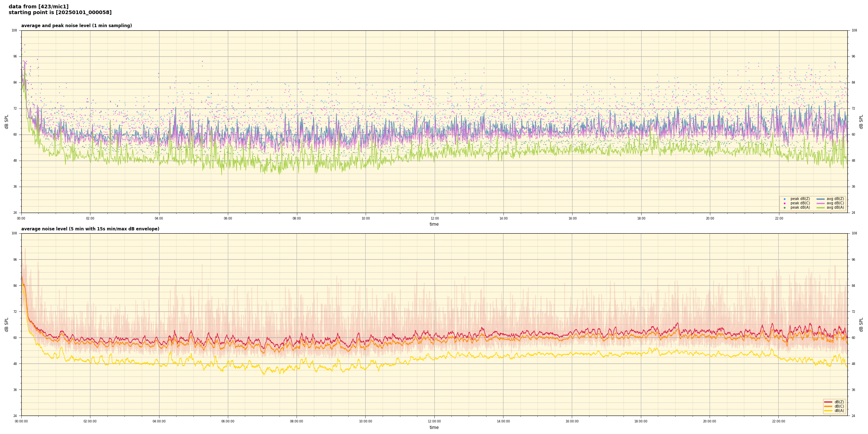The width and height of the screenshot is (868, 434).
Task: Click the 22:00 tick on upper chart axis
Action: [779, 218]
